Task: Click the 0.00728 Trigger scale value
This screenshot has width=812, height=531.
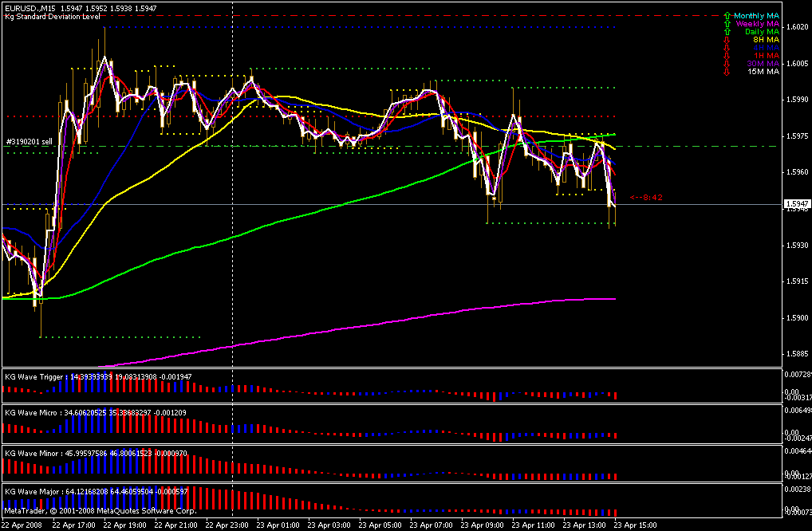Action: click(x=798, y=374)
